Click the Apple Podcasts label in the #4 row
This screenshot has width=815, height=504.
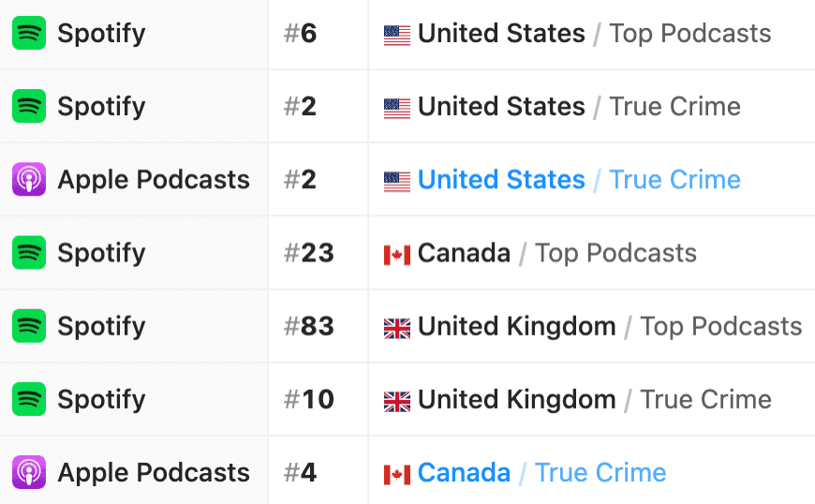click(x=154, y=472)
